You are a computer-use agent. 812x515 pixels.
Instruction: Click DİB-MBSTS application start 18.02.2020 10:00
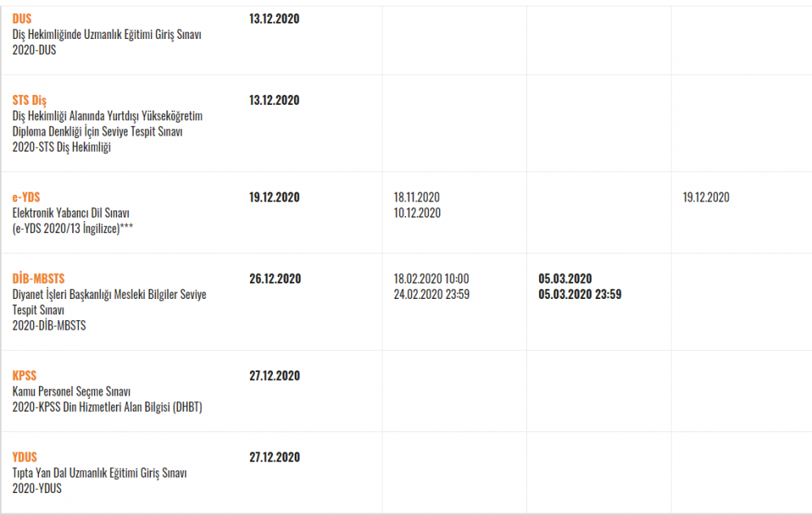431,279
